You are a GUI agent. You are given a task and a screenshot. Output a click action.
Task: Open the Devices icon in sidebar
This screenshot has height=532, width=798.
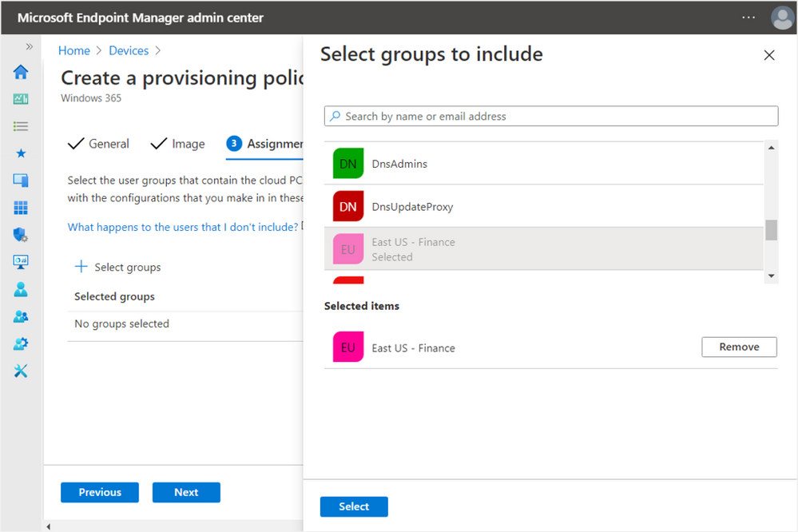[21, 181]
